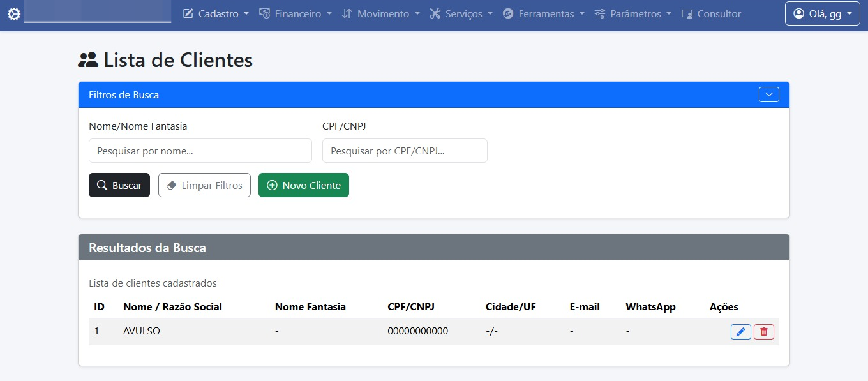Click the Pesquisar por nome input field
This screenshot has width=868, height=381.
(200, 151)
